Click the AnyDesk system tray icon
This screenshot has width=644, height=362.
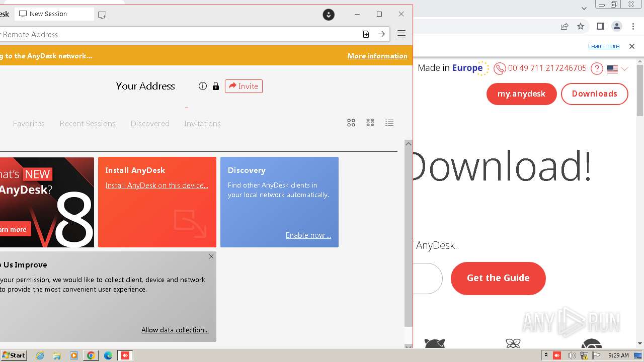click(x=557, y=355)
